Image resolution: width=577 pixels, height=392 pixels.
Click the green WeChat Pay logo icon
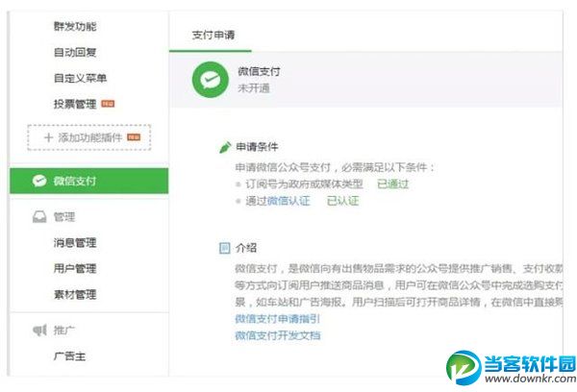pos(210,80)
